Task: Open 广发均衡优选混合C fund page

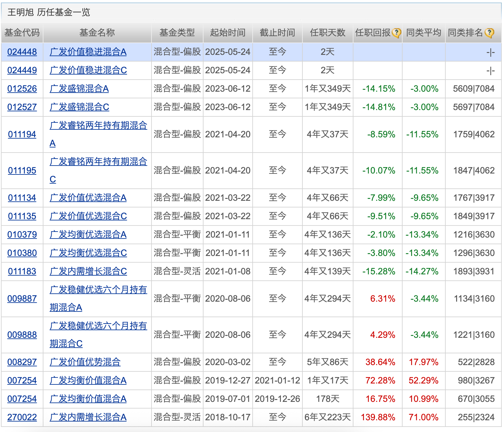Action: (x=88, y=253)
